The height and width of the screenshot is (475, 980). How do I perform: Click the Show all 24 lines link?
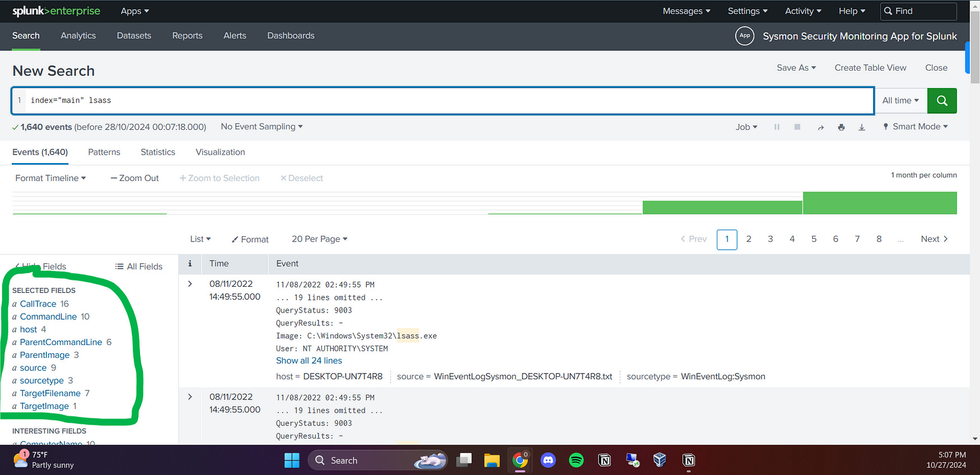(309, 361)
